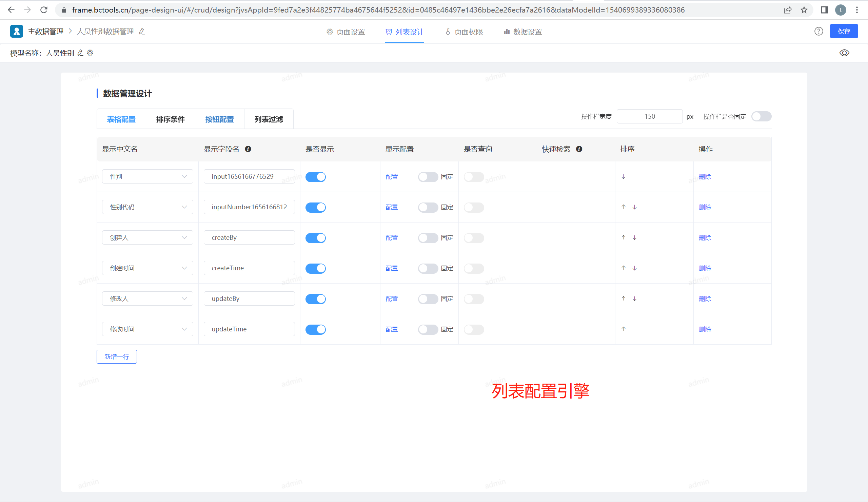This screenshot has height=502, width=868.
Task: Enable 是否查询 for updateBy row
Action: [474, 299]
